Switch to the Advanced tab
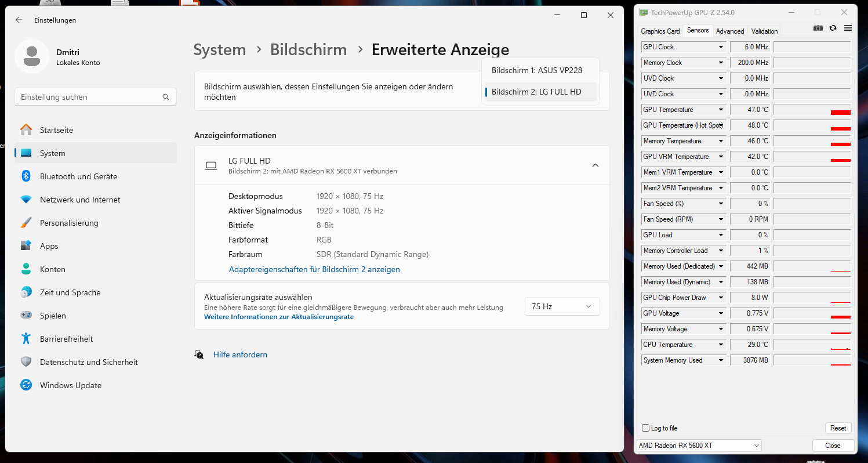Viewport: 868px width, 463px height. click(x=730, y=31)
